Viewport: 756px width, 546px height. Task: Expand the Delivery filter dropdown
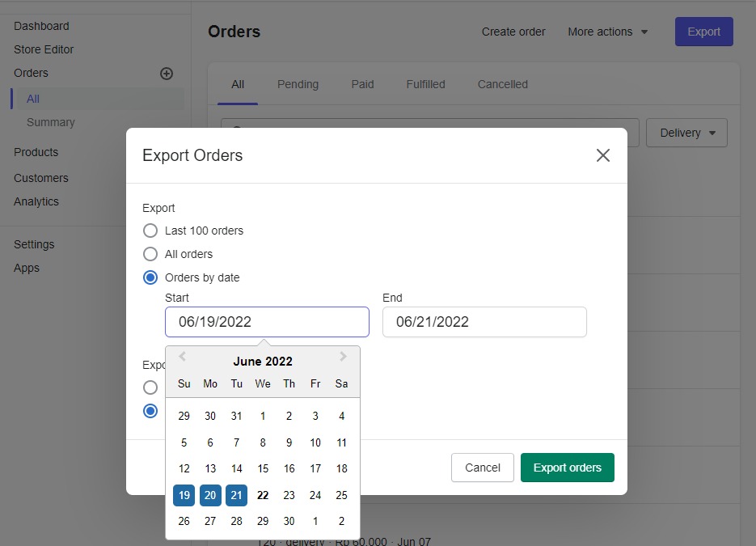[x=686, y=133]
